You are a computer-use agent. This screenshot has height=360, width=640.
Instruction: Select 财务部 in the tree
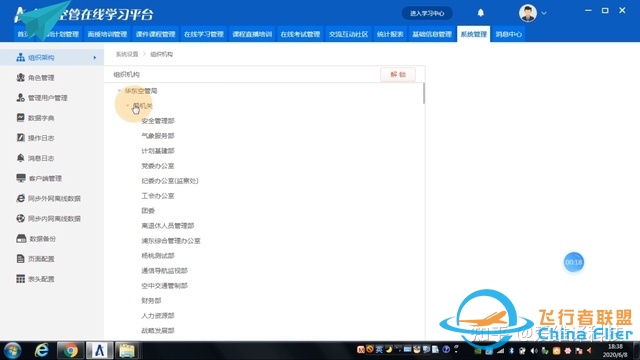click(x=151, y=301)
